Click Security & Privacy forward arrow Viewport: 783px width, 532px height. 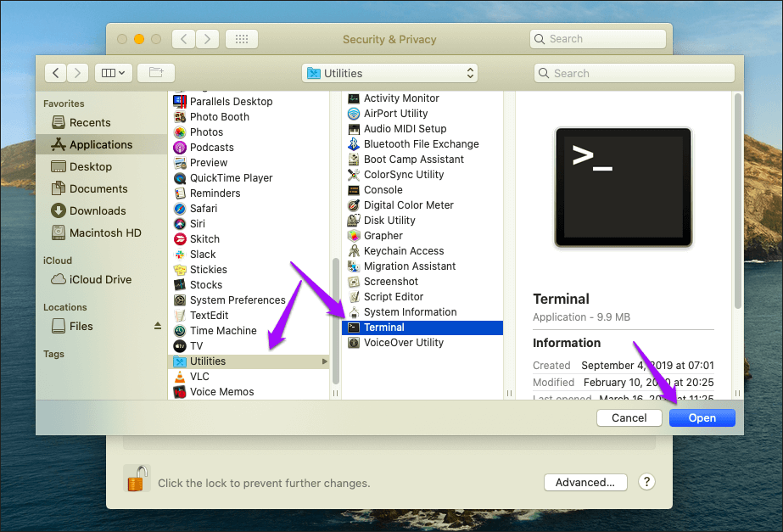coord(207,39)
